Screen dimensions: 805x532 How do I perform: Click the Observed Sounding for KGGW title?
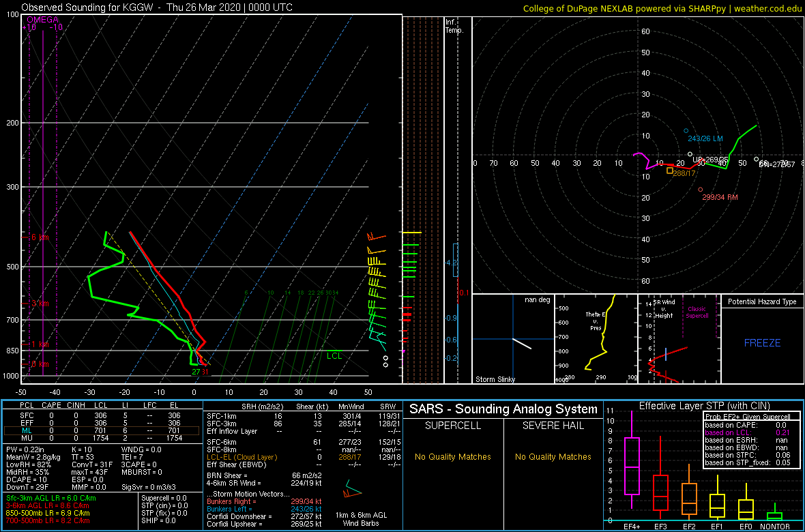click(156, 8)
